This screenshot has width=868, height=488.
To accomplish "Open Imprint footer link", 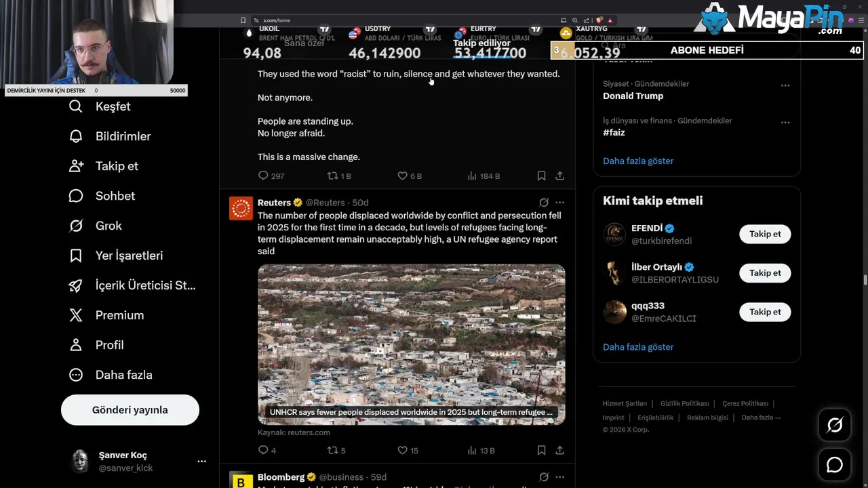I will [x=613, y=418].
